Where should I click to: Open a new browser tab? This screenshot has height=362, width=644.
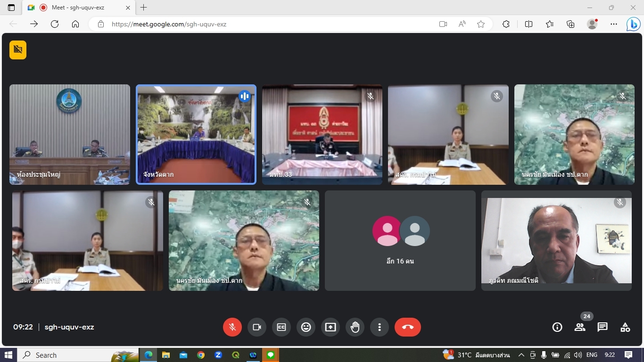pos(144,8)
